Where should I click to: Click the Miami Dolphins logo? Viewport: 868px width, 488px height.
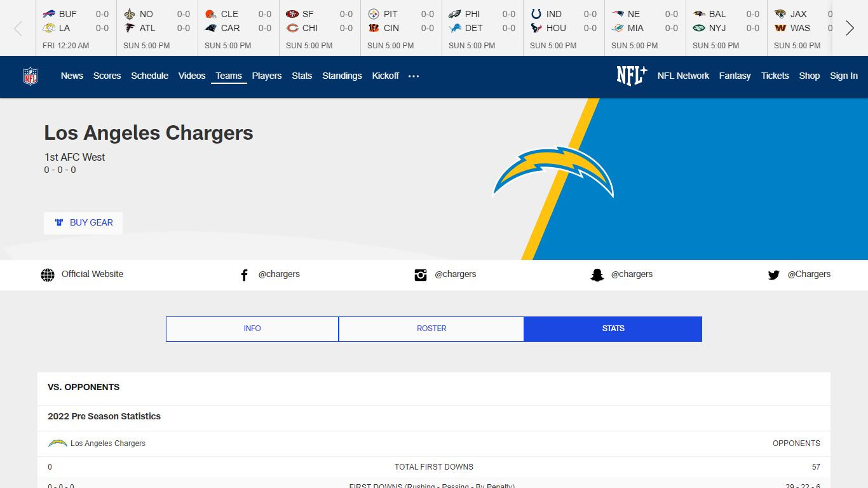pyautogui.click(x=618, y=28)
